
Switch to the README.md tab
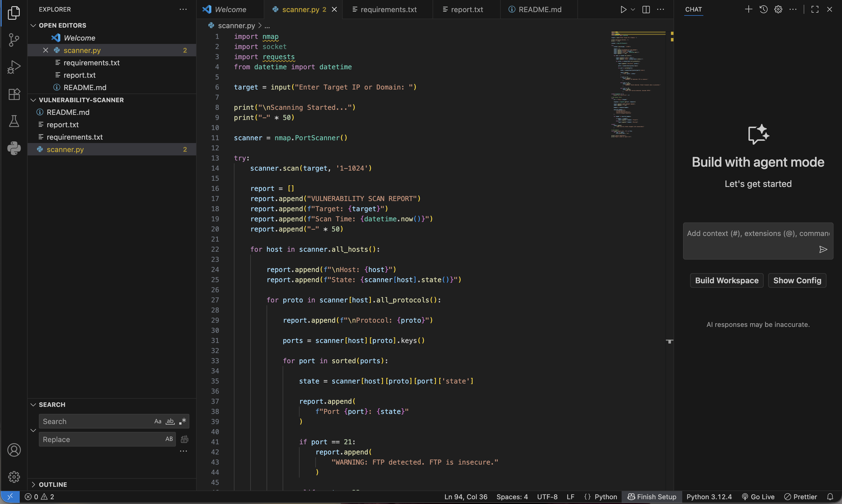pyautogui.click(x=539, y=10)
